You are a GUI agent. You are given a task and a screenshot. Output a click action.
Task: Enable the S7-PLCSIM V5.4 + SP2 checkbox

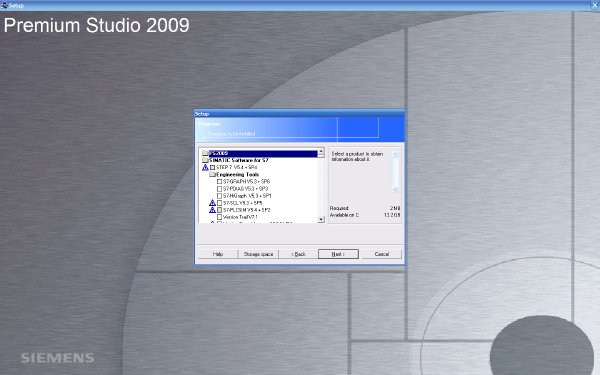(x=219, y=210)
